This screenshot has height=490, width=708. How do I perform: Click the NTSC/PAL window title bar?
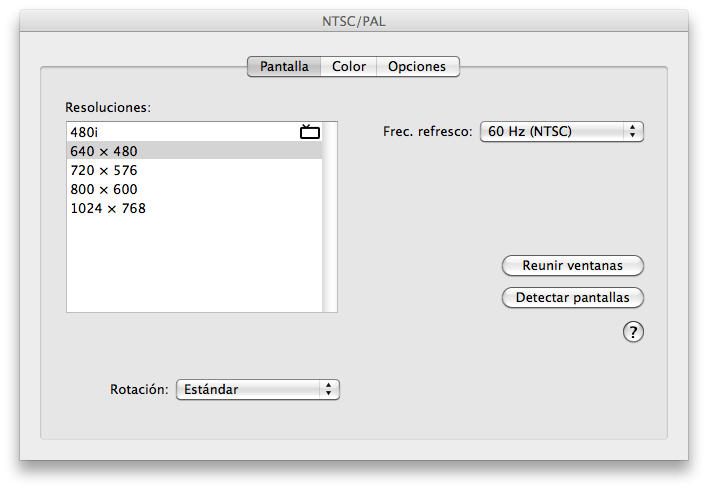pyautogui.click(x=354, y=21)
